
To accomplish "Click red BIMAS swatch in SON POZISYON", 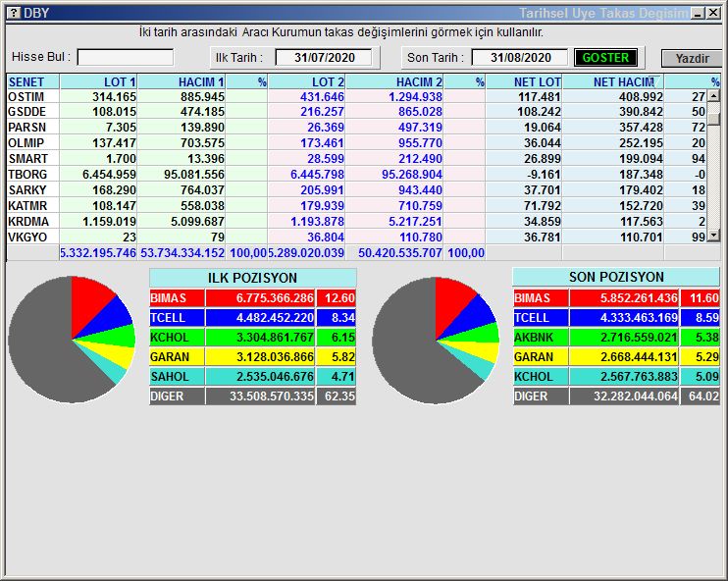I will [541, 297].
